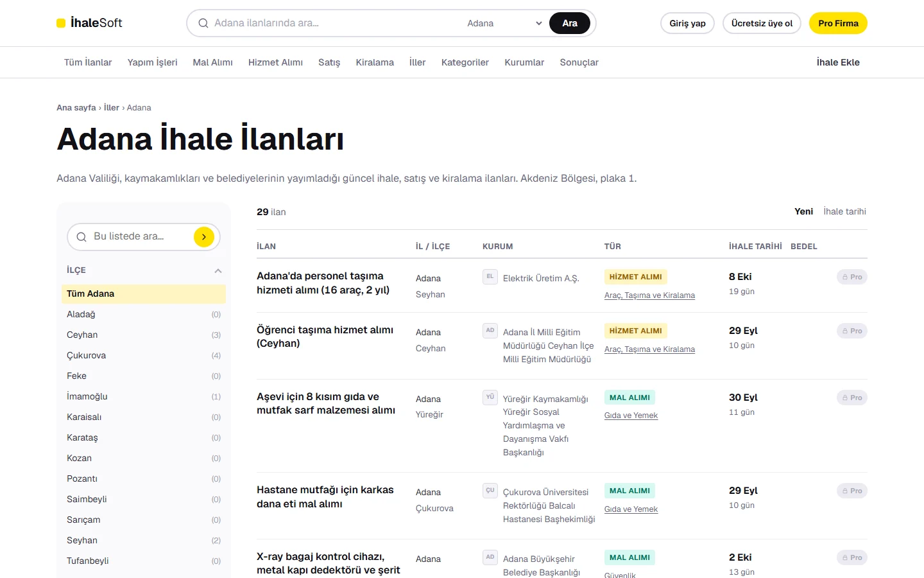Click Pro lock badge for 8 Eki listing
Image resolution: width=924 pixels, height=578 pixels.
[x=851, y=277]
